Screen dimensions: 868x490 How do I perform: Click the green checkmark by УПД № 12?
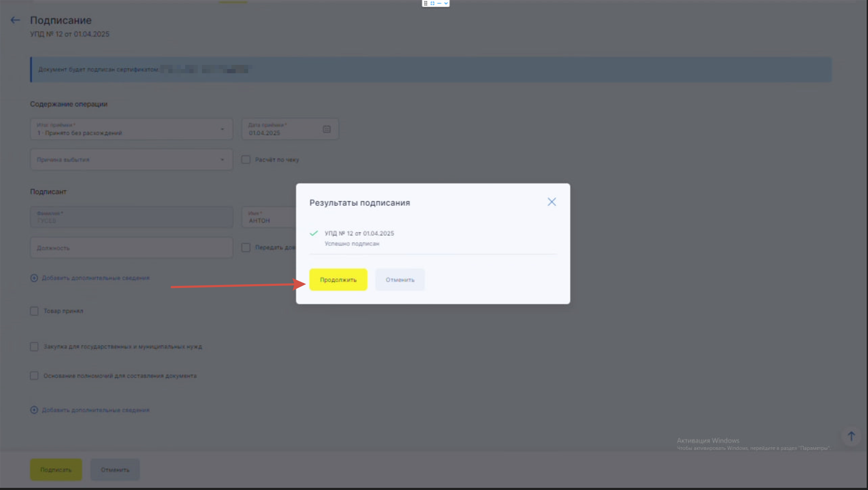click(x=314, y=233)
